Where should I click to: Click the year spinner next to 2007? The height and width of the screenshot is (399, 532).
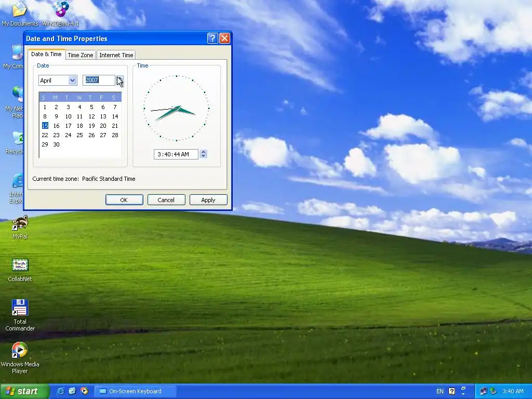click(119, 81)
